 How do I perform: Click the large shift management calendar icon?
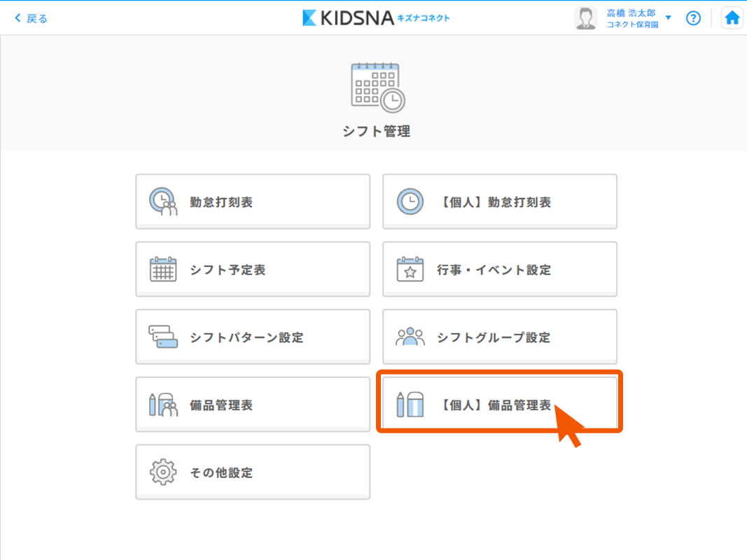377,87
